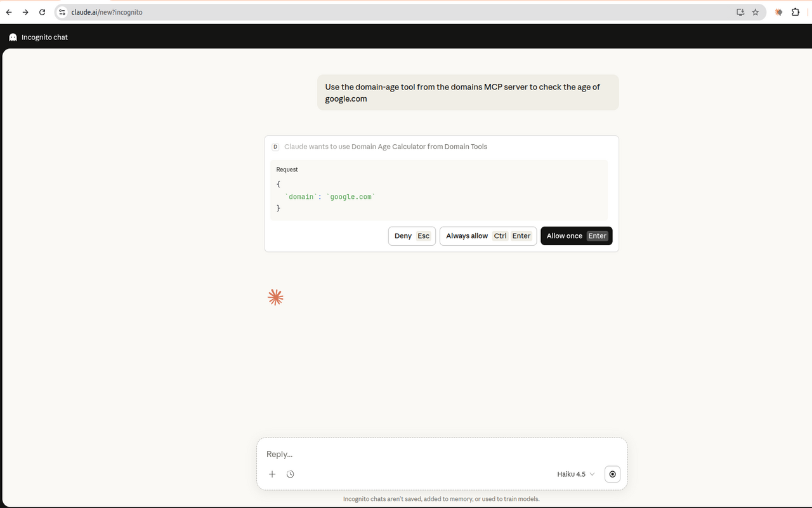This screenshot has width=812, height=508.
Task: View site information icon in address bar
Action: (x=62, y=12)
